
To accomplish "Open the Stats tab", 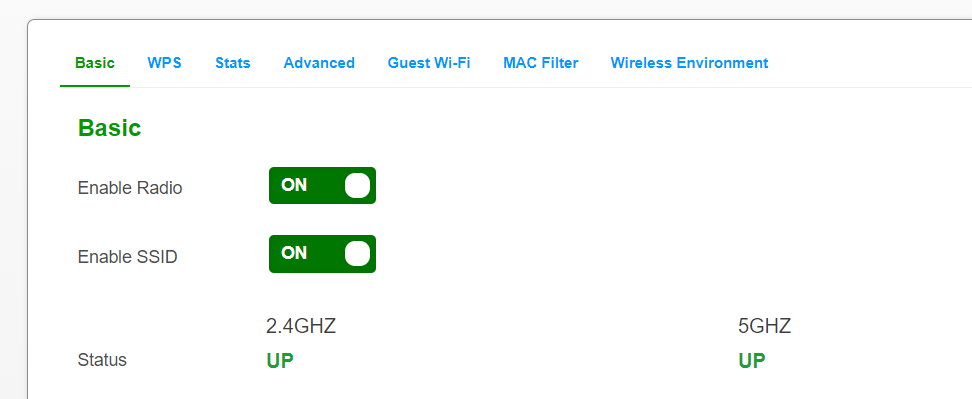I will coord(232,63).
